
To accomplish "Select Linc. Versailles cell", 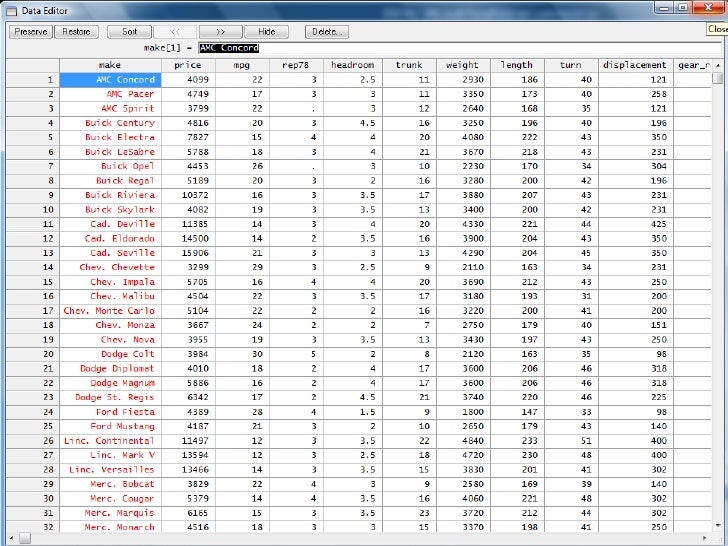I will [110, 469].
